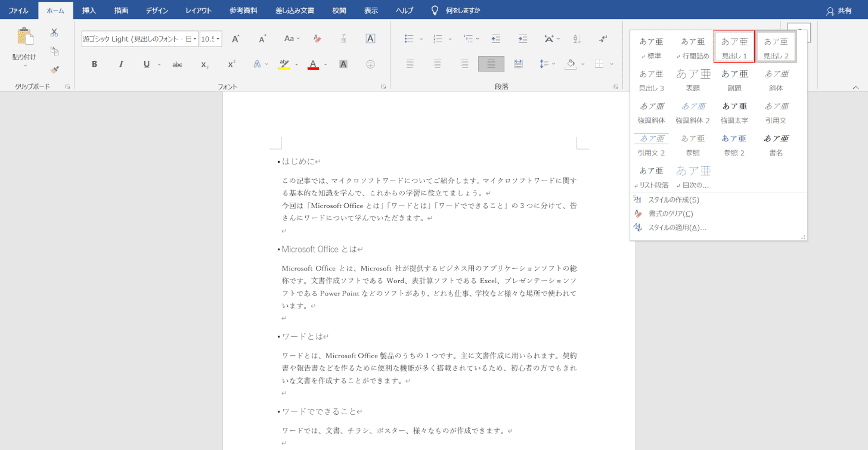Viewport: 868px width, 450px height.
Task: Expand the font color dropdown arrow
Action: coord(325,64)
